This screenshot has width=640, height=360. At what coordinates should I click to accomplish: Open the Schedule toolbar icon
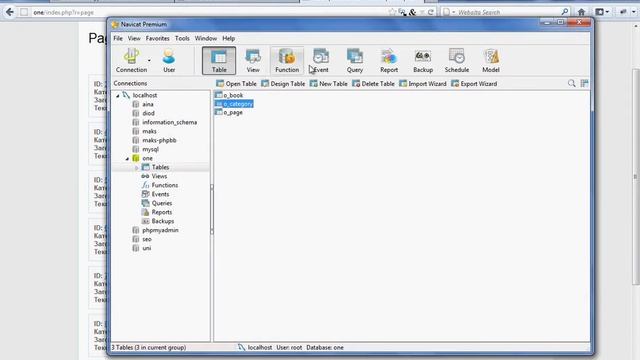click(x=457, y=61)
